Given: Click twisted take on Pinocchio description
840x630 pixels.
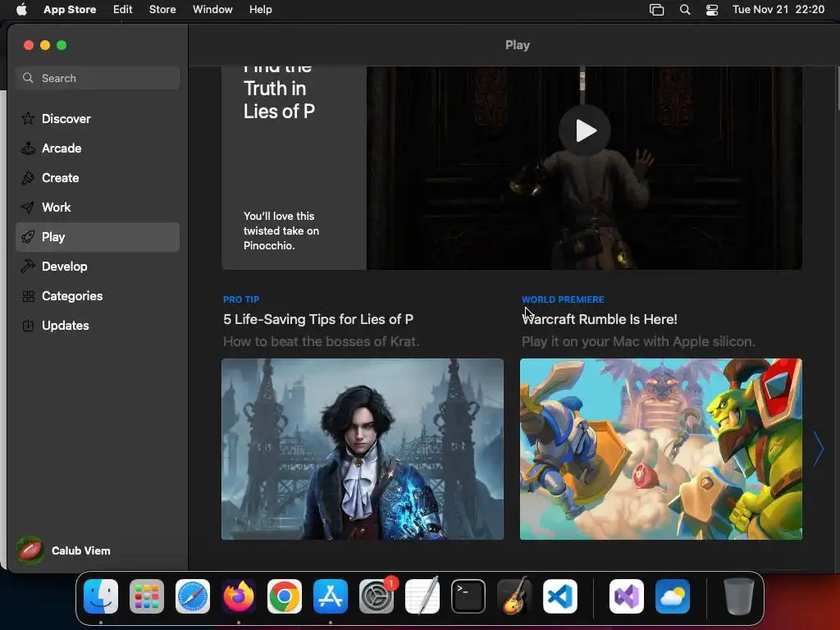Looking at the screenshot, I should coord(281,231).
